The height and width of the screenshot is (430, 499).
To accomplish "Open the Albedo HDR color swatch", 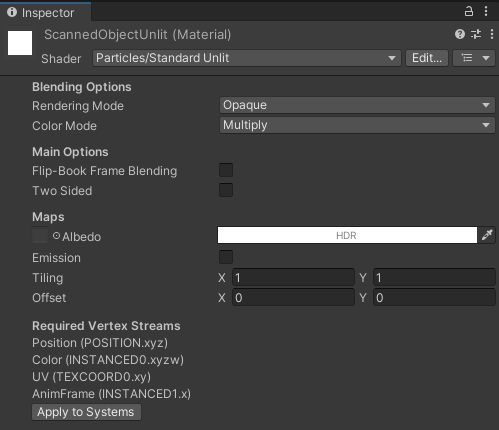I will (347, 235).
